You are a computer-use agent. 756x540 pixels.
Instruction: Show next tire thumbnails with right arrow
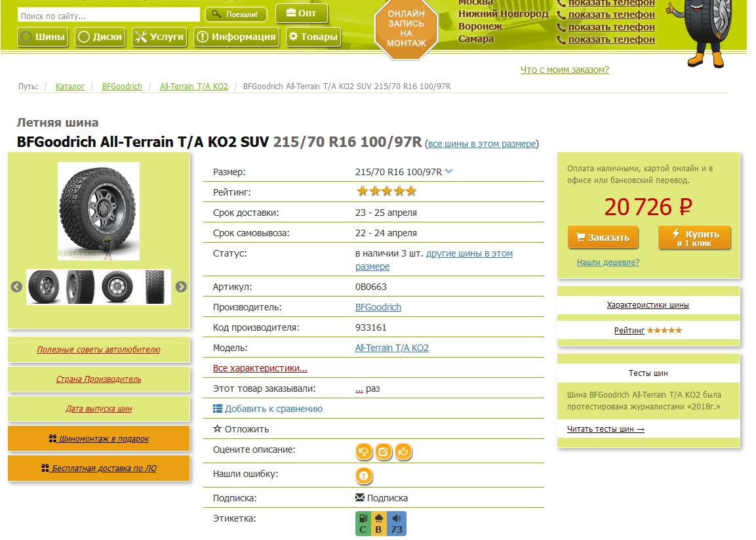click(x=181, y=287)
